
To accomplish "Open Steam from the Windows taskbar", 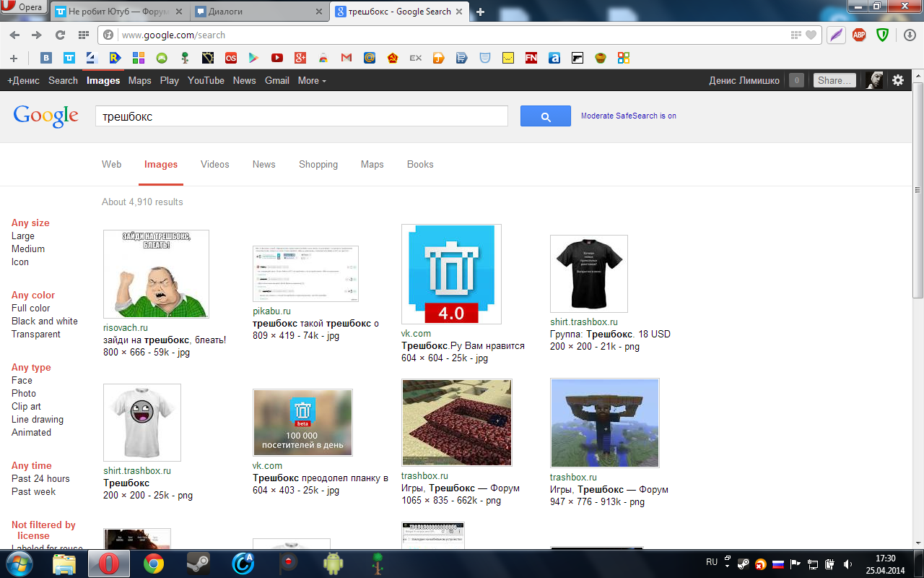I will point(198,563).
